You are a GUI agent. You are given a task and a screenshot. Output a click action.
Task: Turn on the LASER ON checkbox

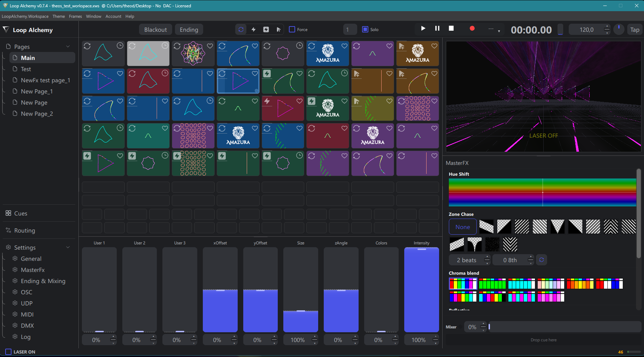9,352
